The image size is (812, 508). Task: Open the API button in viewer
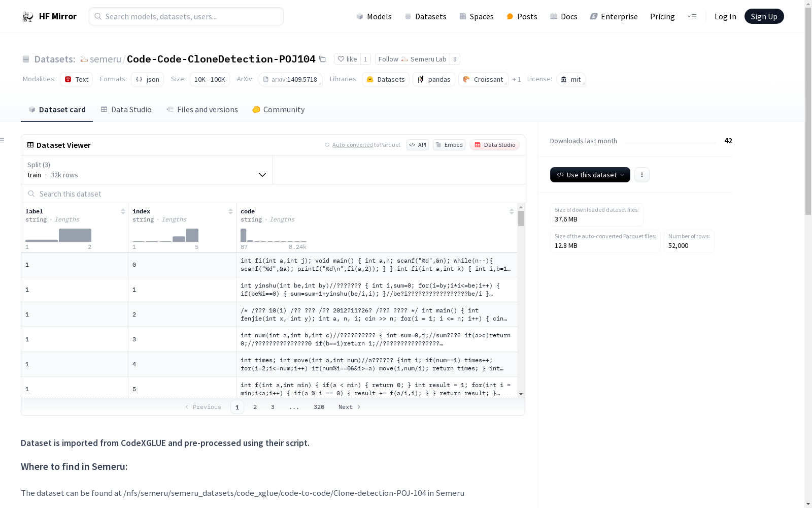(418, 145)
